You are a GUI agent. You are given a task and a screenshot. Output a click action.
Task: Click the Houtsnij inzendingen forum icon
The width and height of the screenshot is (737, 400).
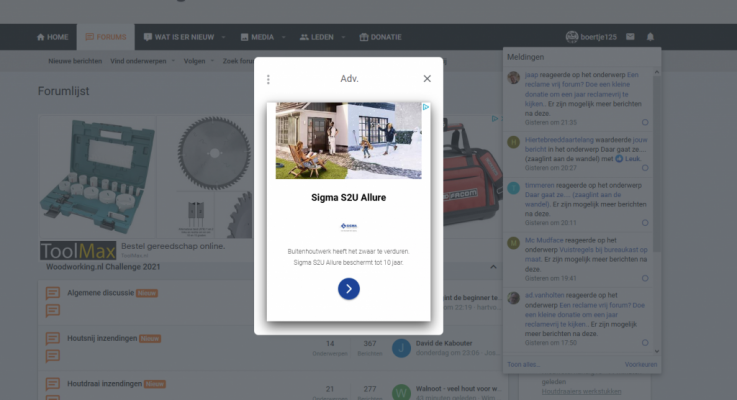[53, 338]
